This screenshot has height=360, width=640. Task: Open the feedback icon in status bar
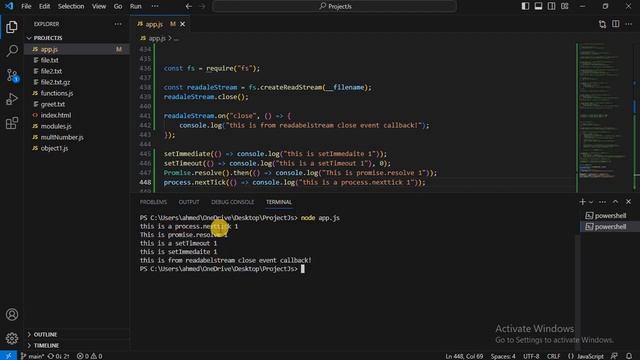click(x=614, y=356)
